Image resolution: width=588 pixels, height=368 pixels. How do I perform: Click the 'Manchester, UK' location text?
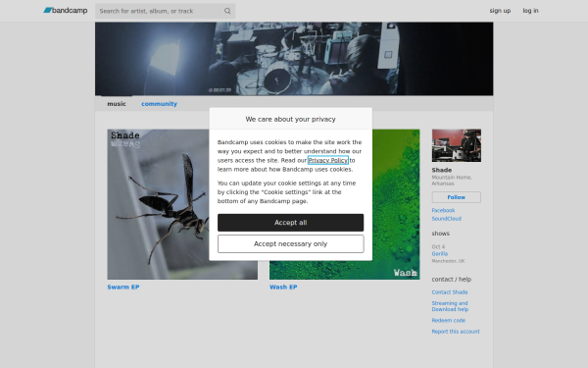[x=448, y=261]
